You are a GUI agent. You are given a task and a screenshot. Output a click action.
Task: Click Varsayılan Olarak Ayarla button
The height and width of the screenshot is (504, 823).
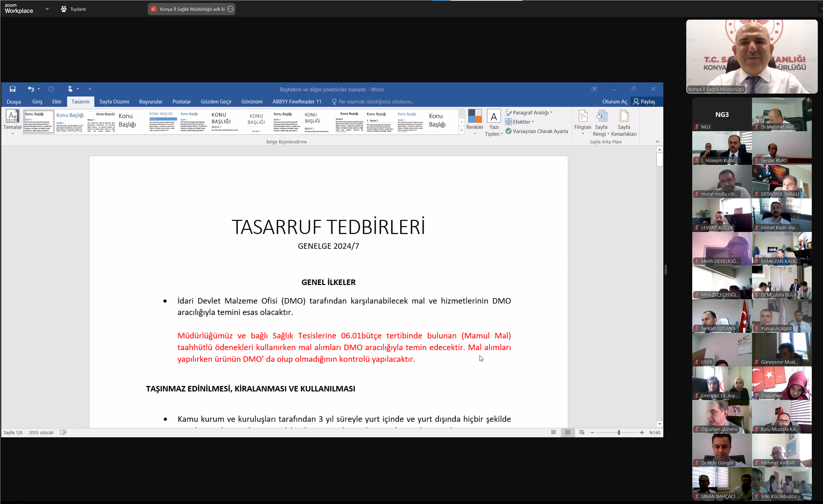[537, 131]
